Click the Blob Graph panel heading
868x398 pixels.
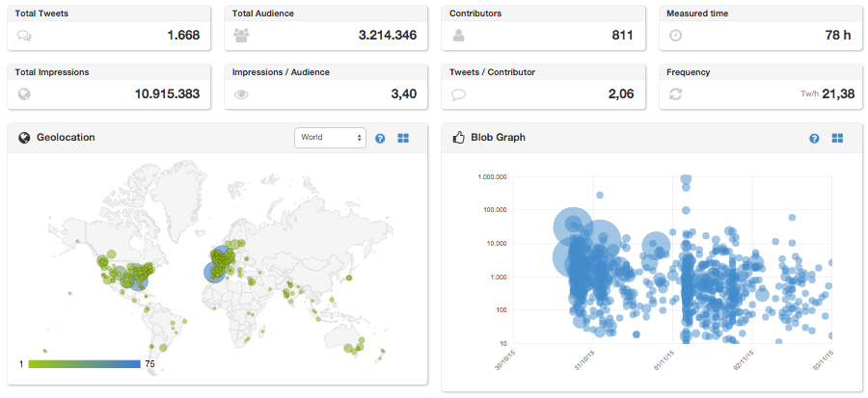click(499, 138)
